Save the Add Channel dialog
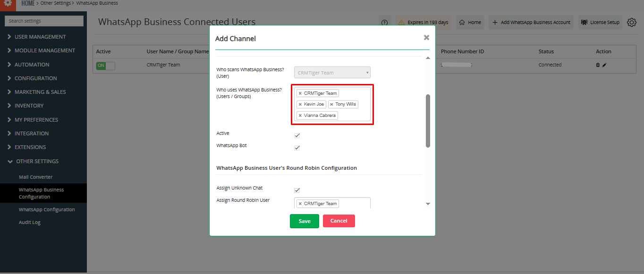This screenshot has width=644, height=274. (x=305, y=221)
